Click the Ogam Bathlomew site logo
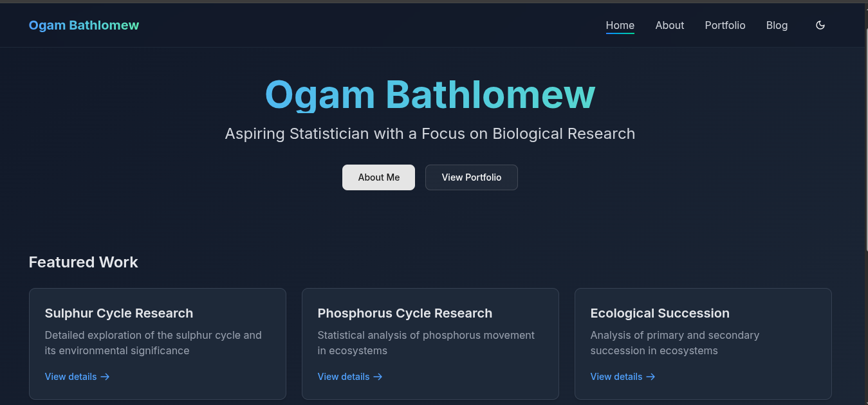Viewport: 868px width, 405px height. [x=84, y=25]
